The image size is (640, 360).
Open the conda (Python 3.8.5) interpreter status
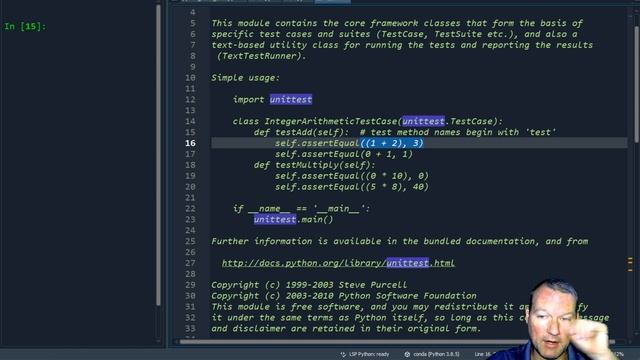pos(432,354)
